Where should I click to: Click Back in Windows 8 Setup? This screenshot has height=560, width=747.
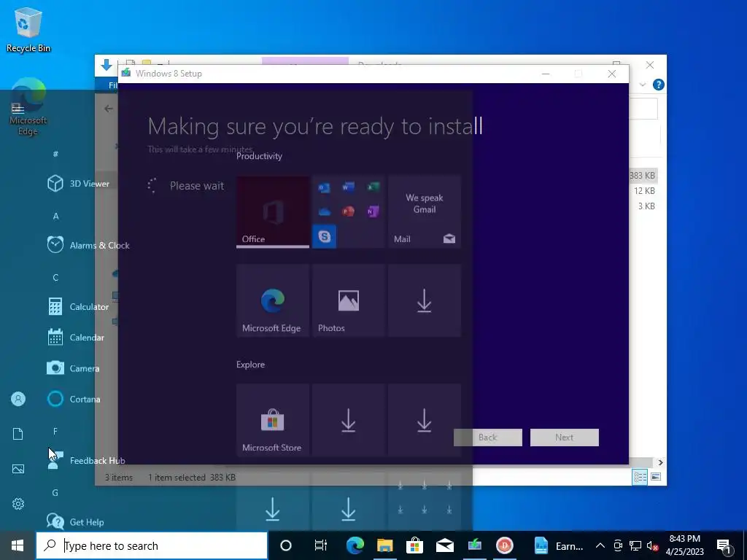click(x=488, y=437)
